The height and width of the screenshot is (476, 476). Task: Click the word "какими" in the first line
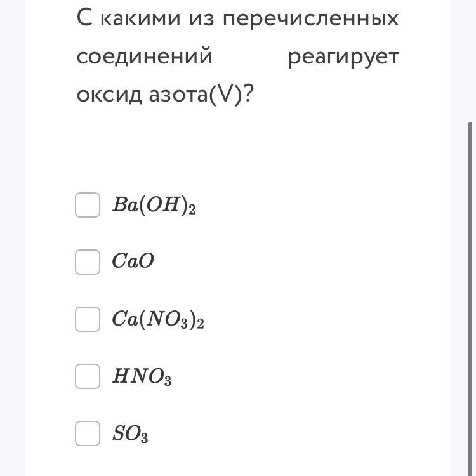pyautogui.click(x=140, y=18)
